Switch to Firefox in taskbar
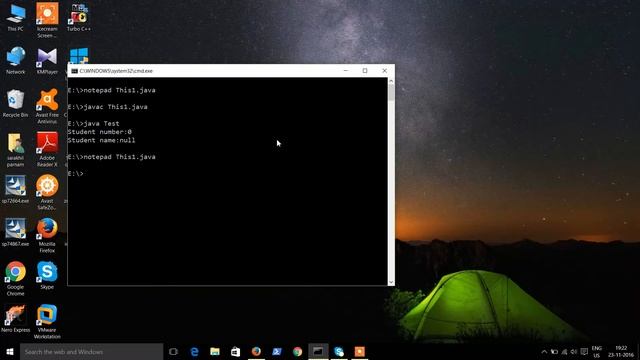 click(256, 351)
